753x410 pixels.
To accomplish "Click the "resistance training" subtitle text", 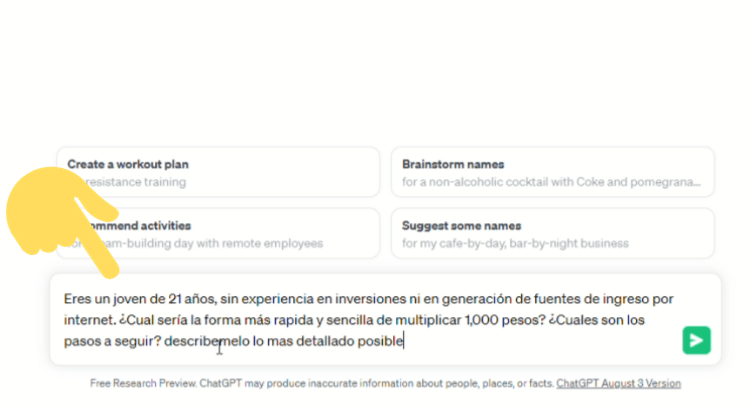I will pyautogui.click(x=140, y=182).
